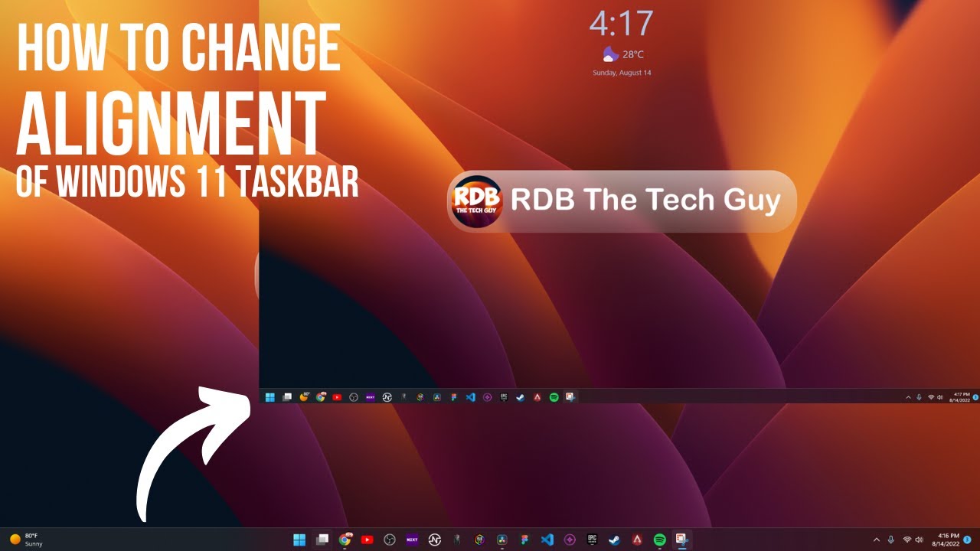
Task: Launch Visual Studio Code from centered bottom taskbar
Action: pos(547,540)
